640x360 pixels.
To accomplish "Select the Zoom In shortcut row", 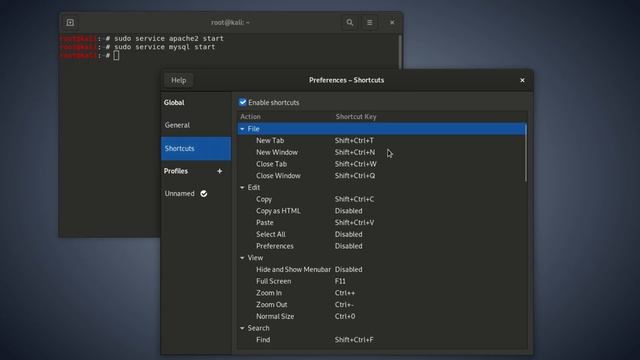I will [x=382, y=293].
